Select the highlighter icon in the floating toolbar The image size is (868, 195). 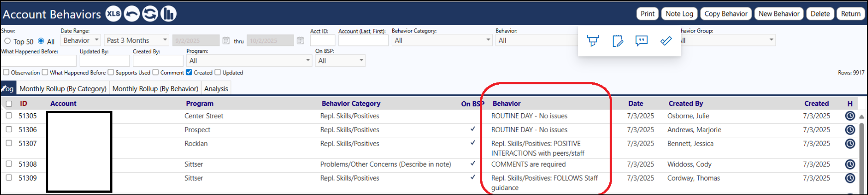click(x=593, y=41)
